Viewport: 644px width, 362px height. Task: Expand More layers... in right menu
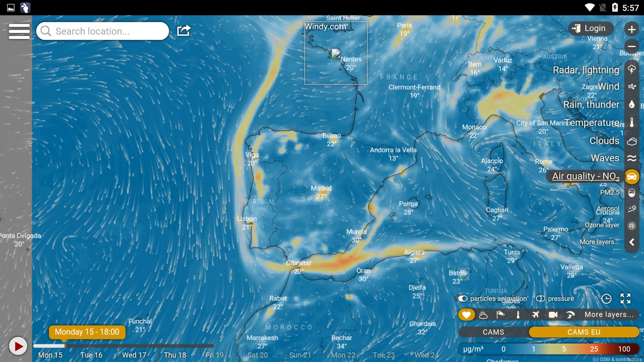(599, 242)
